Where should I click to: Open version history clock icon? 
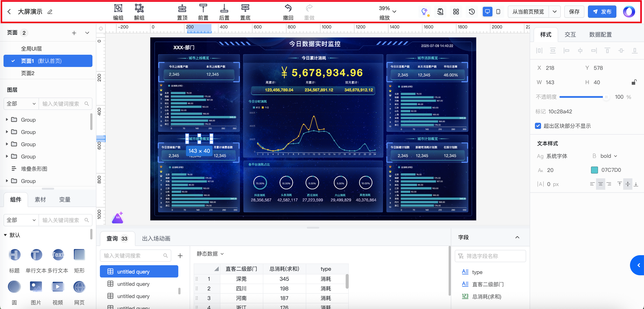point(471,12)
